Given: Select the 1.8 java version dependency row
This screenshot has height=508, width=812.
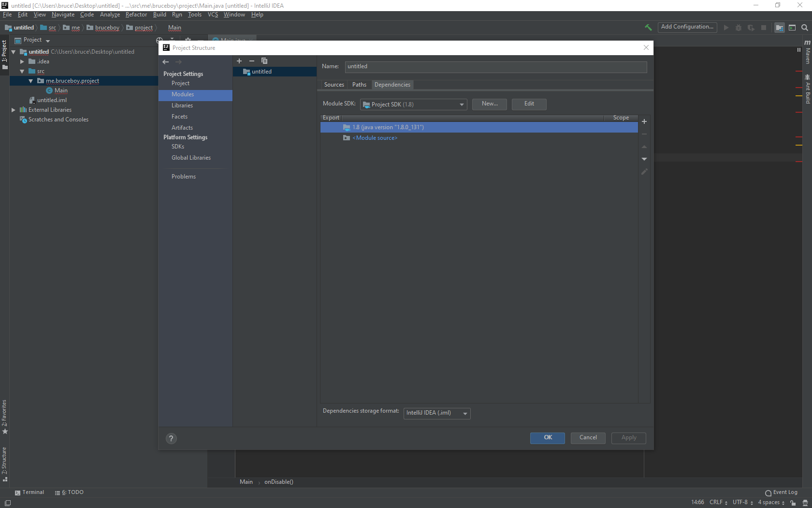Looking at the screenshot, I should tap(479, 127).
